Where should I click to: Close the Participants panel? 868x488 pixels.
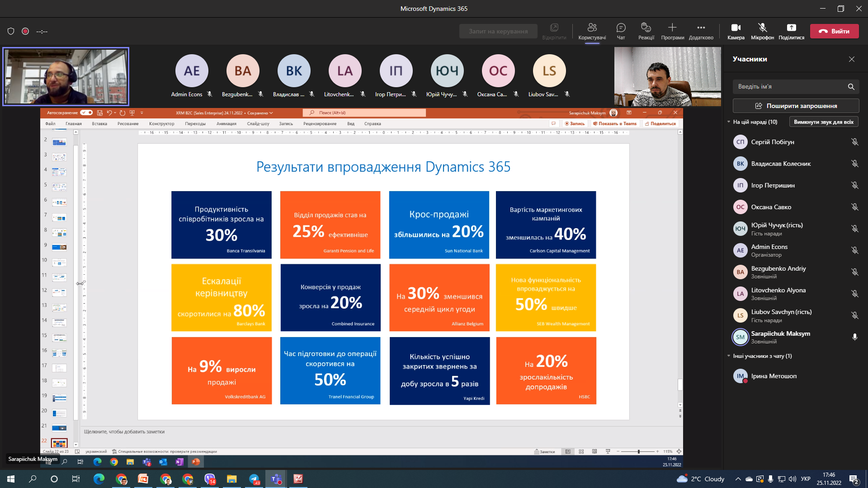point(852,59)
